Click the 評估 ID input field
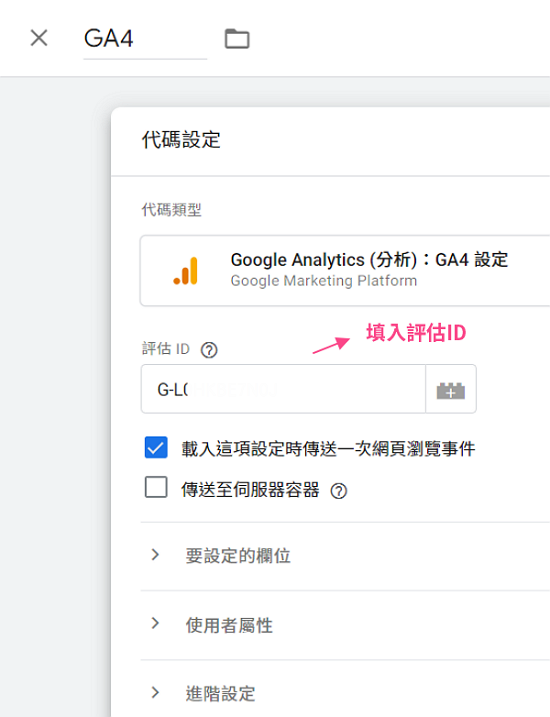The image size is (550, 717). [283, 390]
